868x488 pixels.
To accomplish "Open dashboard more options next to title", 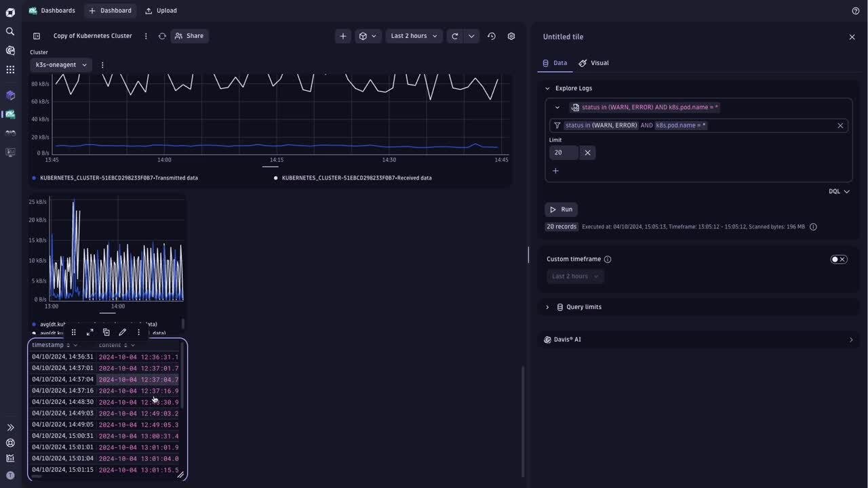I will (146, 36).
